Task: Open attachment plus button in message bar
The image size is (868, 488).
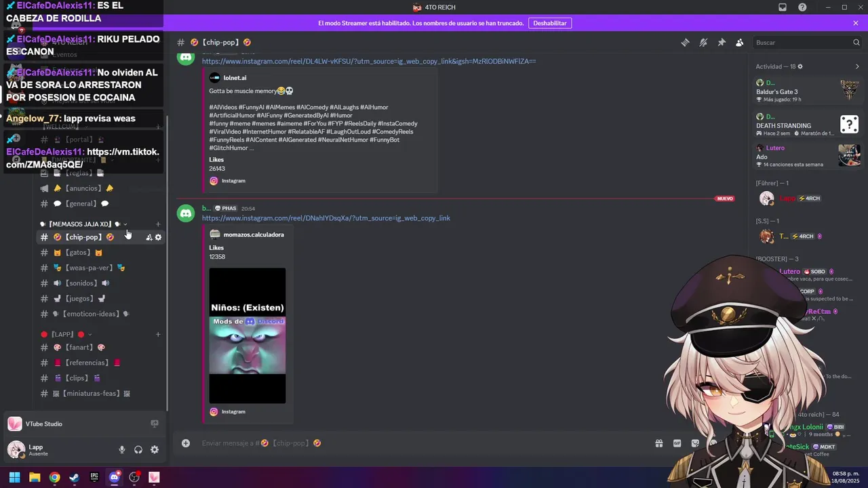Action: click(186, 443)
